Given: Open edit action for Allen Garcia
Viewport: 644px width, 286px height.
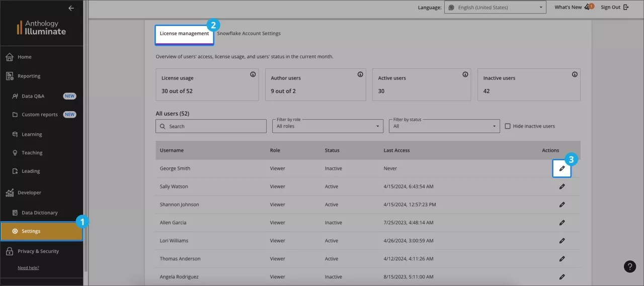Looking at the screenshot, I should coord(561,223).
